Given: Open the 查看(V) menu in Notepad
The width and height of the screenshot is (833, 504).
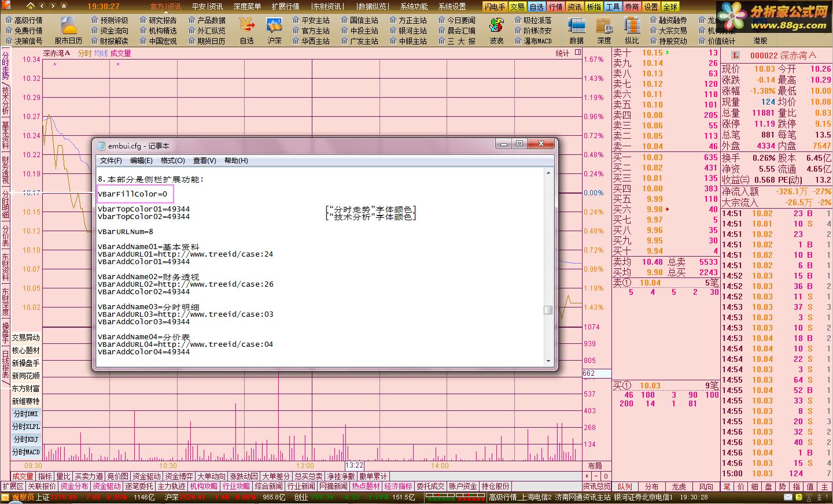Looking at the screenshot, I should pyautogui.click(x=204, y=161).
